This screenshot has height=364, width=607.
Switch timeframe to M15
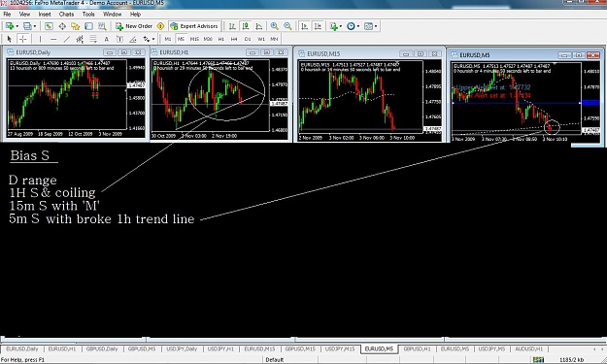tap(194, 39)
